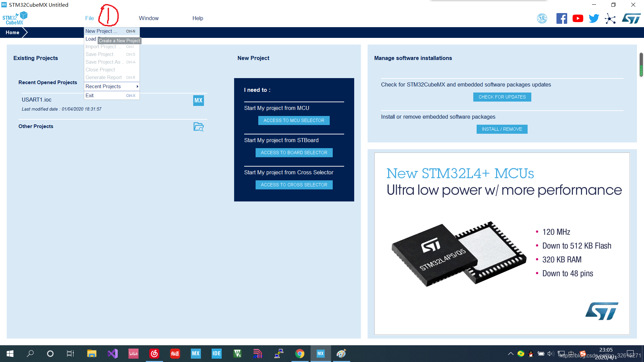The height and width of the screenshot is (362, 644).
Task: Click ACCESS TO MCU SELECTOR button
Action: point(294,120)
